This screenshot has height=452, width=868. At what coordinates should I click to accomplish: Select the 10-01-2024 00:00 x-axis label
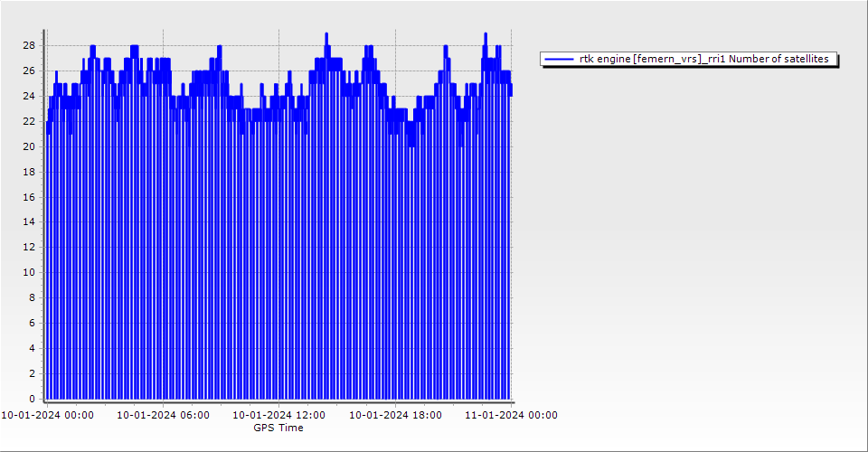pos(47,416)
